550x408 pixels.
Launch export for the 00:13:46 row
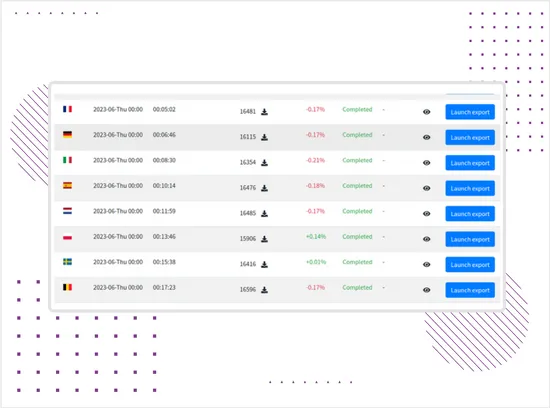click(470, 239)
